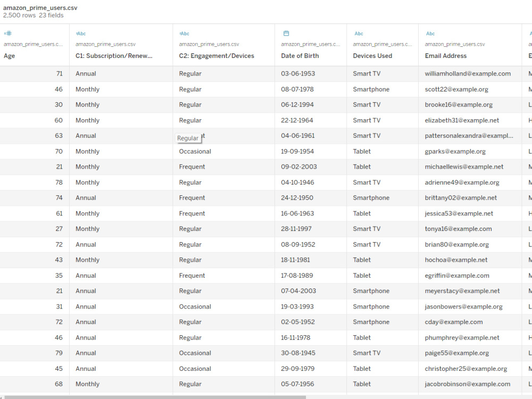Click email jacobrobinson@example.com
The image size is (532, 399).
click(468, 384)
